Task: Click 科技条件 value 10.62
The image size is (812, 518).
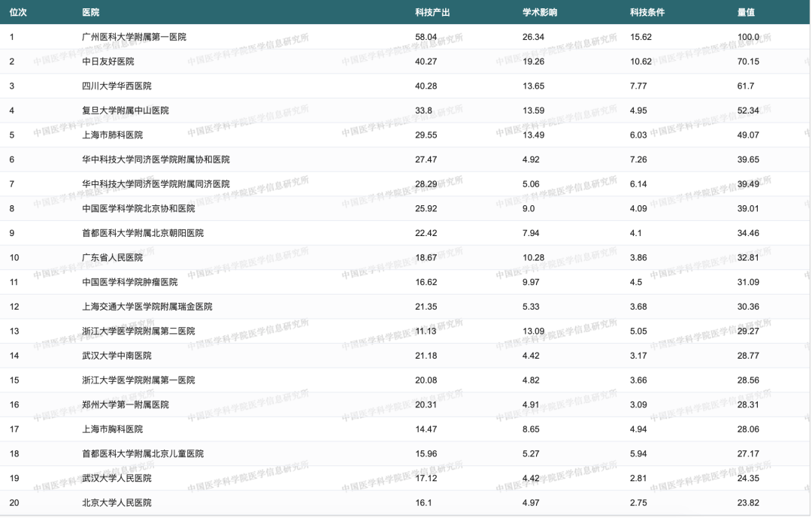Action: pyautogui.click(x=641, y=62)
